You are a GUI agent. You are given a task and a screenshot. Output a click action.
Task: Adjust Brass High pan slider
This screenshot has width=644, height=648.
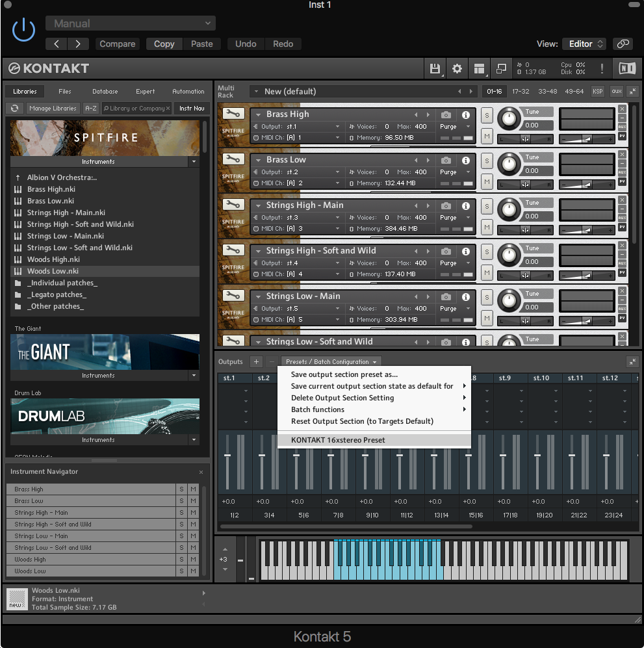[525, 139]
